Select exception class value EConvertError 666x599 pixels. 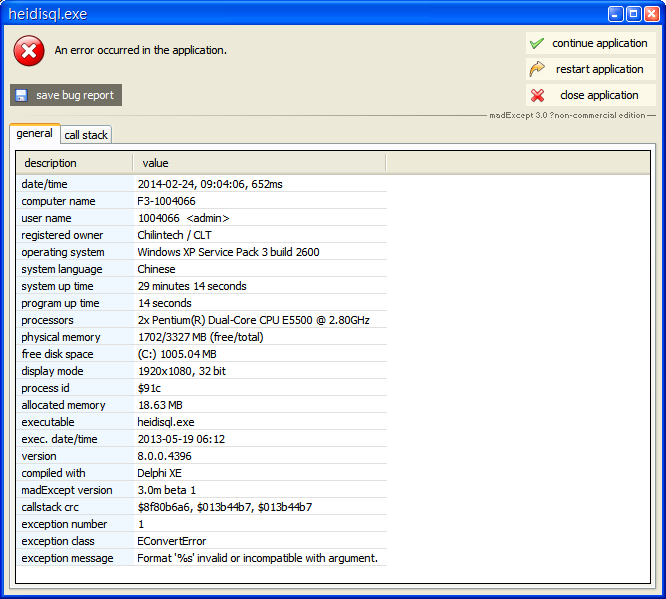click(x=172, y=541)
